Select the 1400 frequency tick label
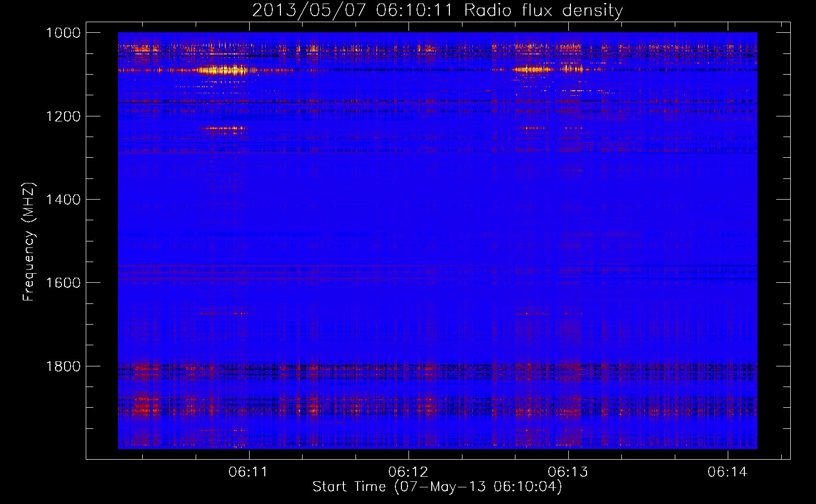This screenshot has width=816, height=504. (x=63, y=200)
